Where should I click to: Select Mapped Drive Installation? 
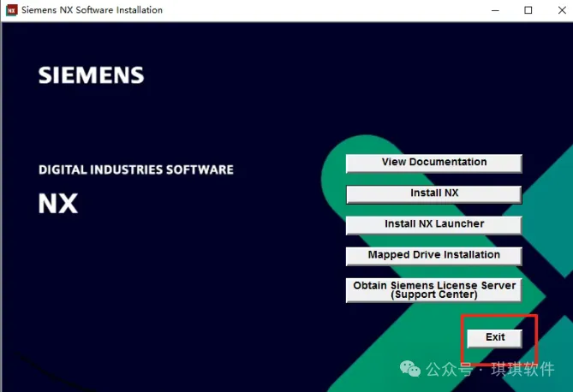[433, 256]
